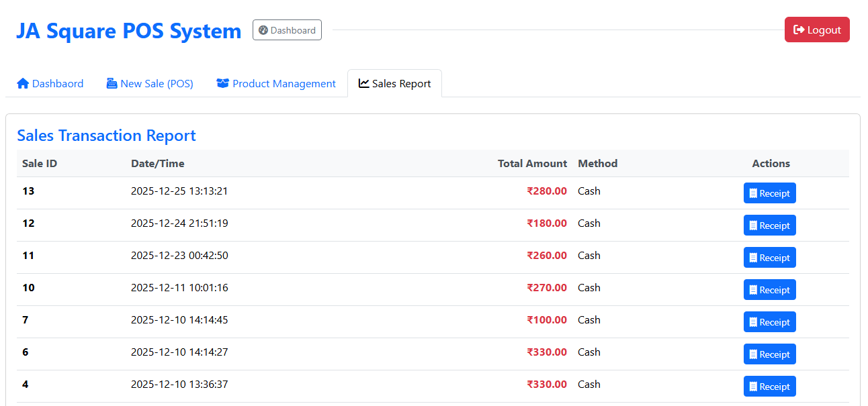Click the receipt icon for Sale ID 13
This screenshot has height=406, width=868.
click(x=753, y=193)
